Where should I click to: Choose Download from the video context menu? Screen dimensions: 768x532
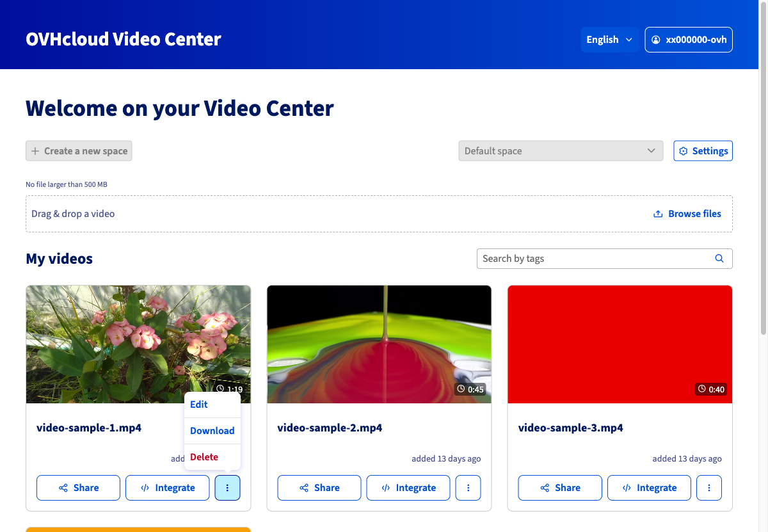pyautogui.click(x=212, y=430)
